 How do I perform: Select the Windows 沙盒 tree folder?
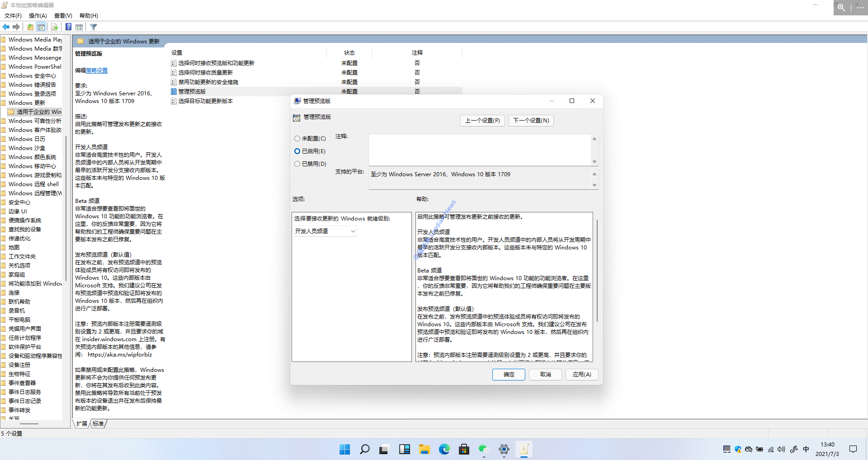(x=27, y=148)
